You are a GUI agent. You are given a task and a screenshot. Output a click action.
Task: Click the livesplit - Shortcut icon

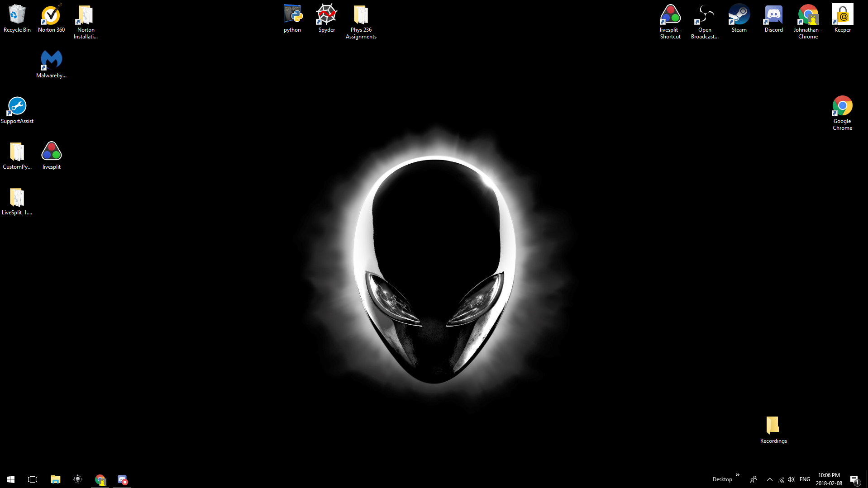670,22
